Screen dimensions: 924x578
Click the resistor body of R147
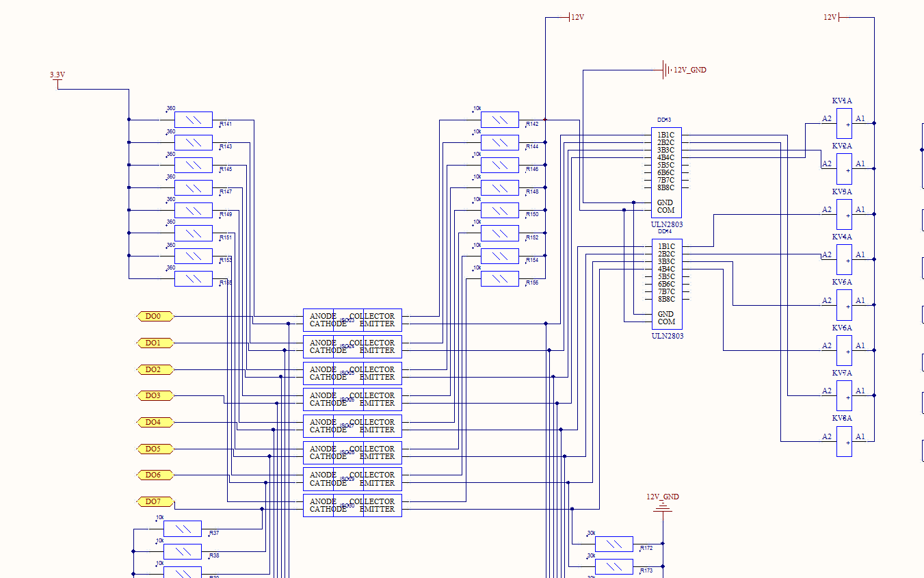194,187
